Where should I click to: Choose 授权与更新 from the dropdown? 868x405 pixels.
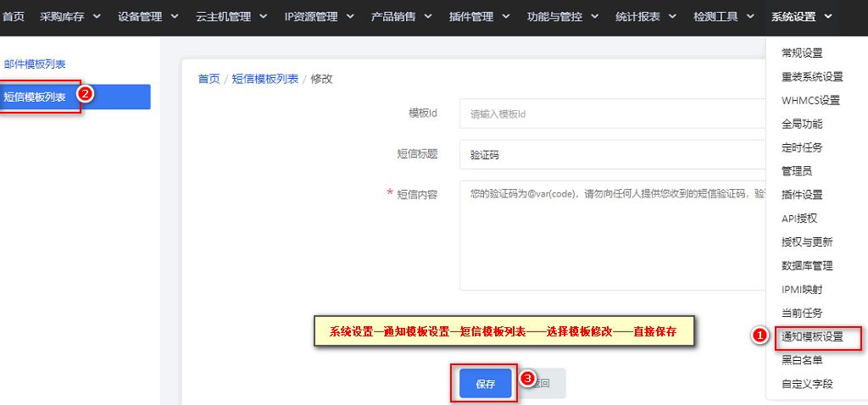click(x=807, y=241)
